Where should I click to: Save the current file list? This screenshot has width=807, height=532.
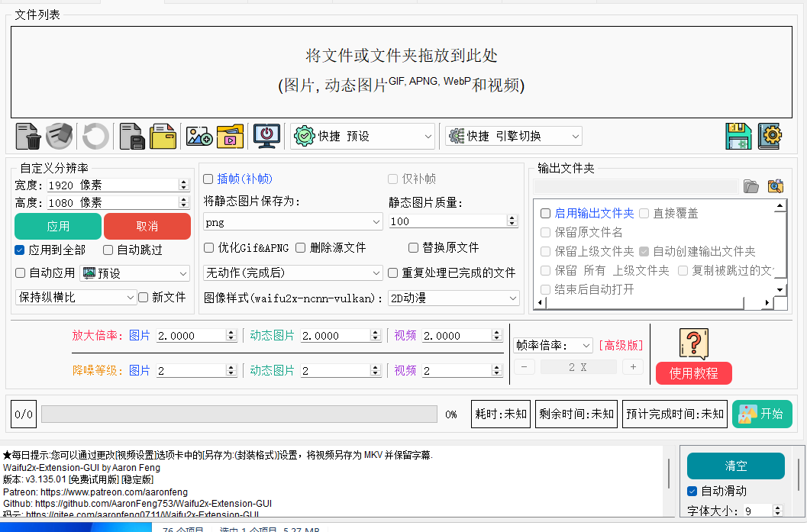pyautogui.click(x=131, y=136)
